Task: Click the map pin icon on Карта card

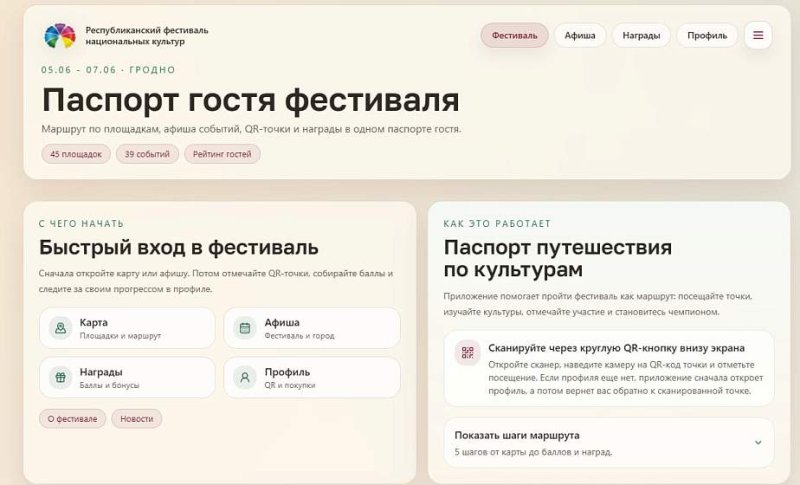Action: coord(60,328)
